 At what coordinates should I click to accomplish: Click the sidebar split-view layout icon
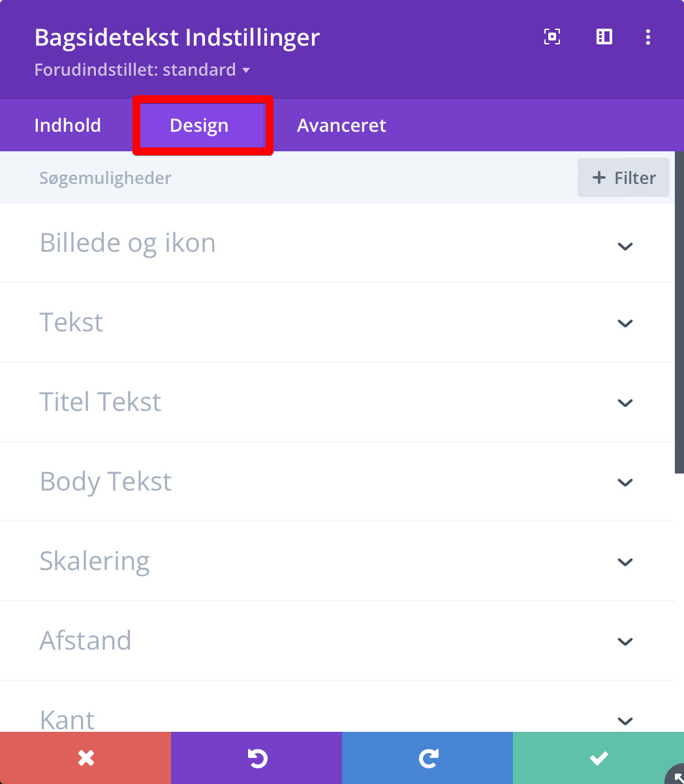pyautogui.click(x=604, y=37)
